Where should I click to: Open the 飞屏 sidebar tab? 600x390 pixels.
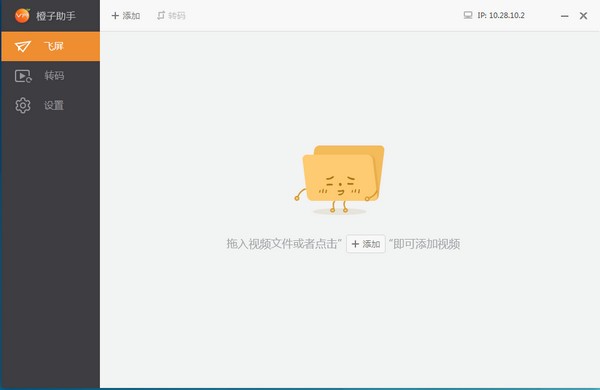(x=51, y=46)
